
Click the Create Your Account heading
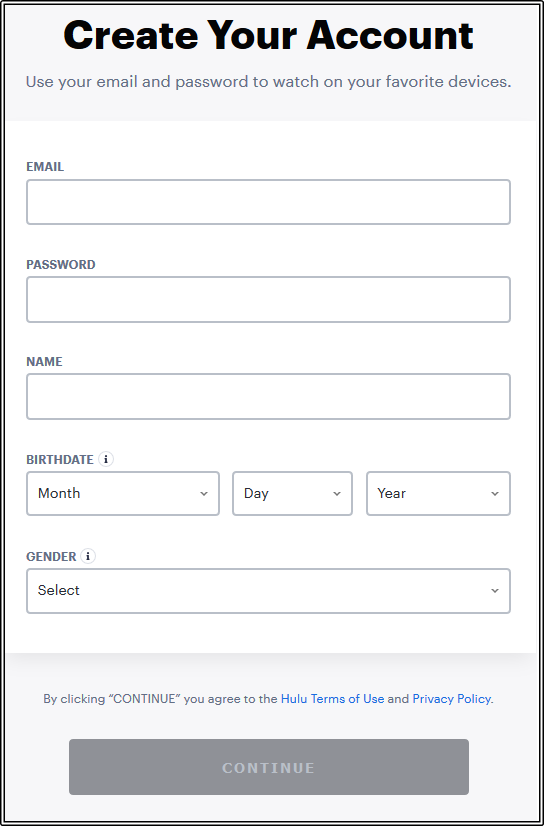[269, 36]
